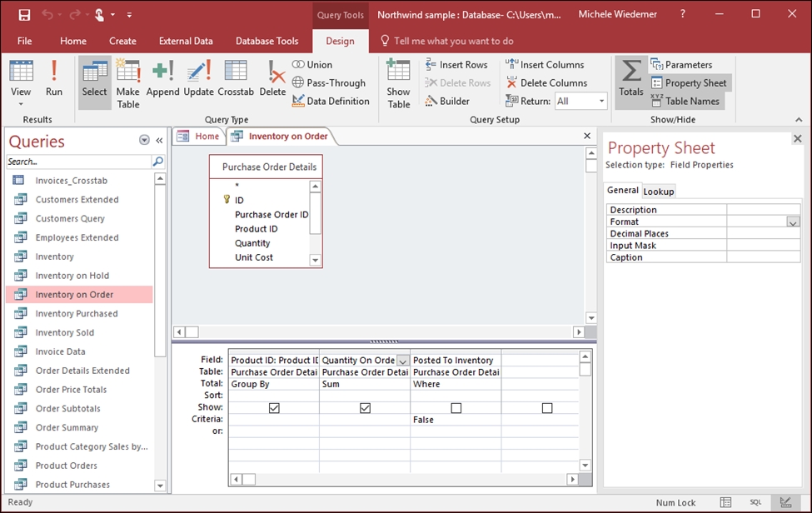Open Customize Quick Access Toolbar dropdown
This screenshot has width=812, height=513.
pyautogui.click(x=129, y=15)
